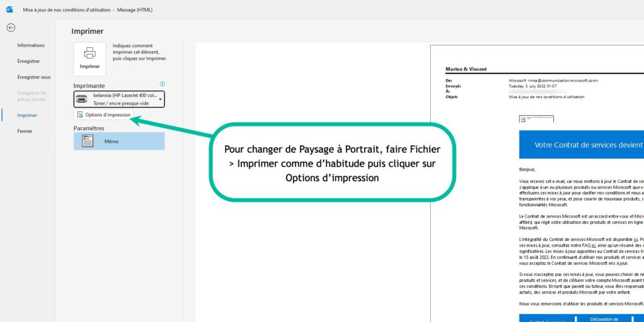Click the broken image placeholder in preview

(523, 118)
